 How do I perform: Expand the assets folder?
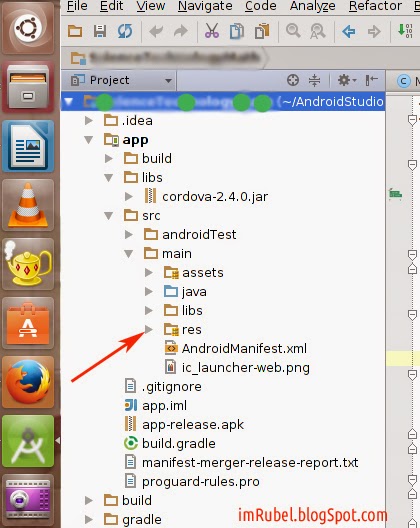(149, 272)
